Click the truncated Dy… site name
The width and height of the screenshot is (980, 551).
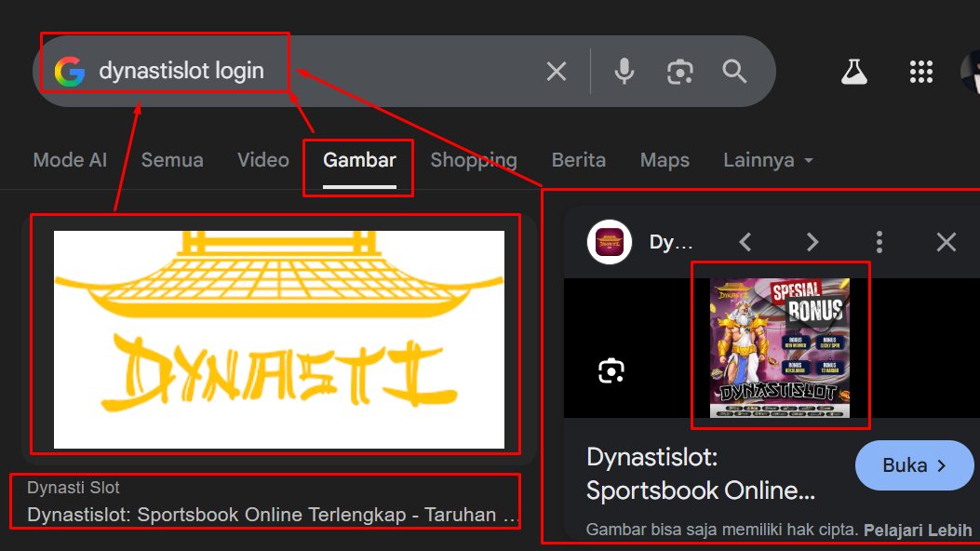(x=671, y=242)
